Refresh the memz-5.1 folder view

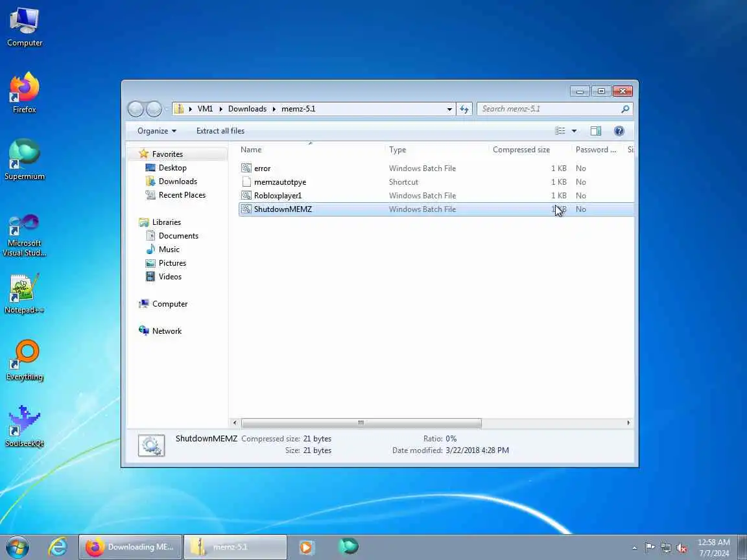pyautogui.click(x=464, y=109)
